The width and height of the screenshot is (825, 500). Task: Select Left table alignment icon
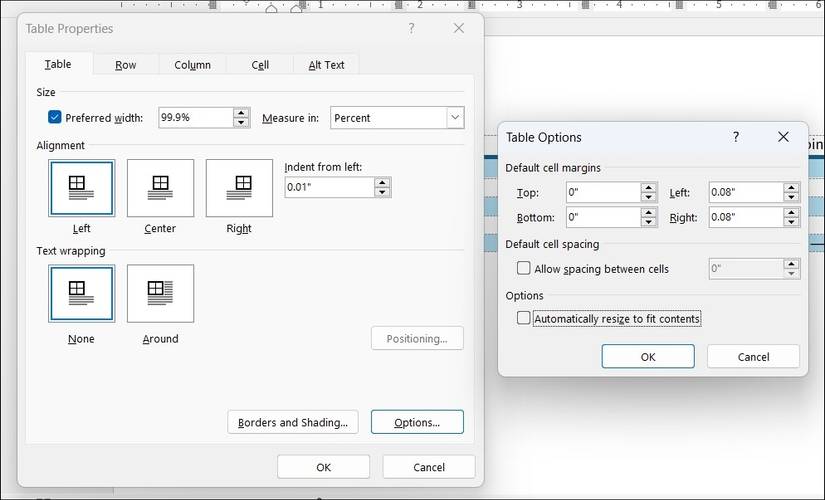pos(82,188)
